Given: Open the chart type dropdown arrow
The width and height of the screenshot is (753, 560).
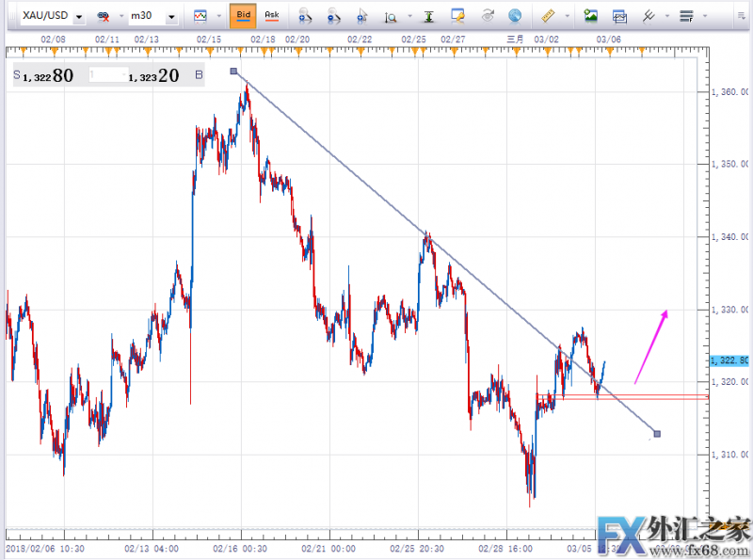Looking at the screenshot, I should click(x=219, y=16).
